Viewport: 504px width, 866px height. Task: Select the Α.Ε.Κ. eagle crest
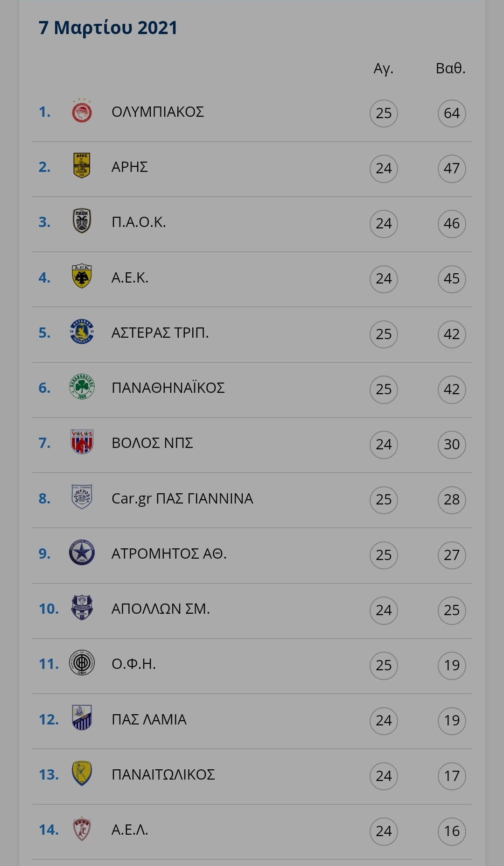tap(82, 277)
